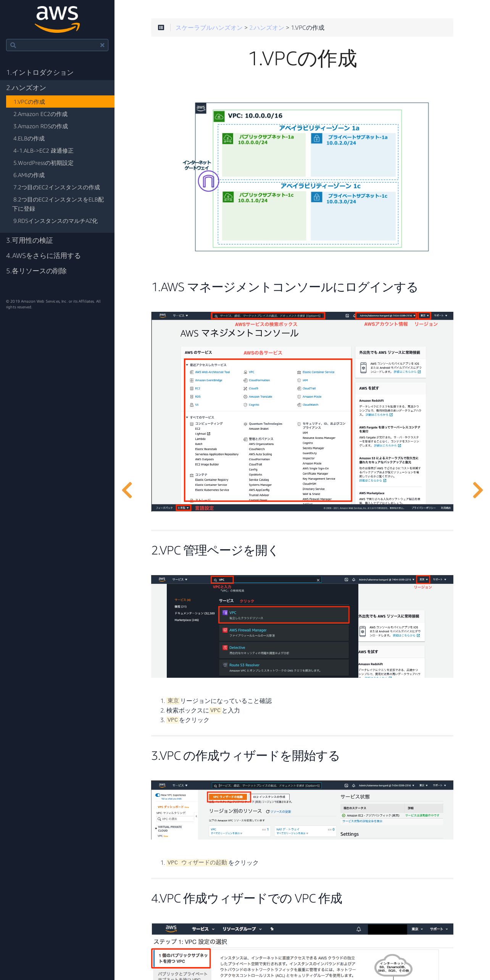Open the AWS マネジメントコンソール screenshot image
490x980 pixels.
coord(302,411)
